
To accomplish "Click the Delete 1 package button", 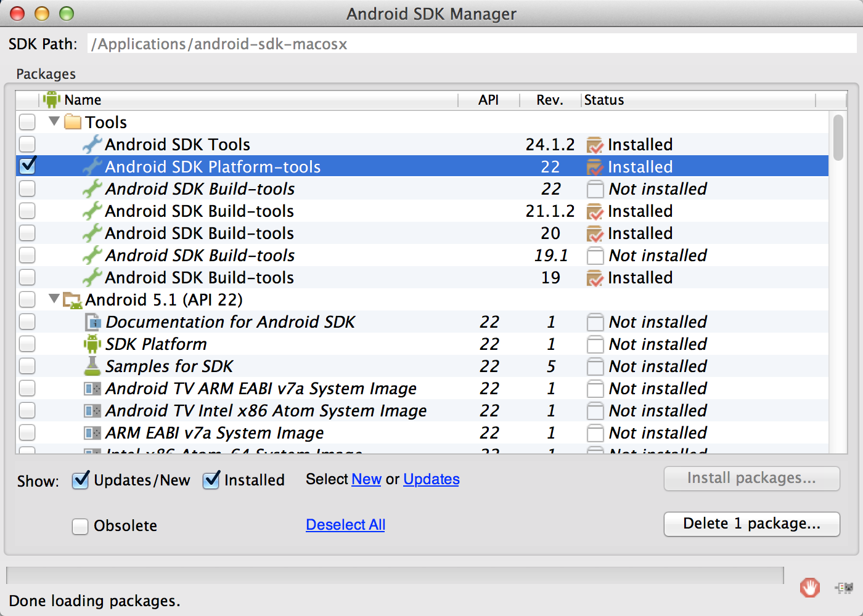I will tap(752, 524).
